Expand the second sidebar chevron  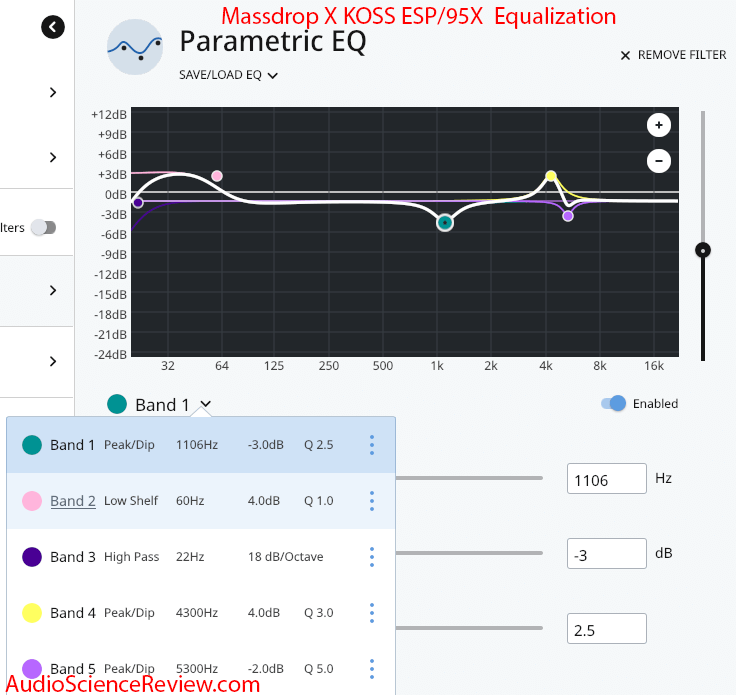[53, 157]
